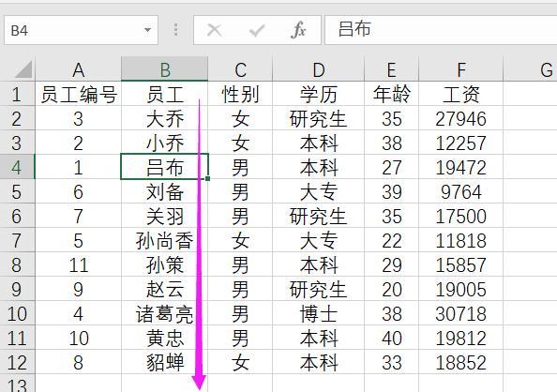Click the age cell 22

[391, 240]
